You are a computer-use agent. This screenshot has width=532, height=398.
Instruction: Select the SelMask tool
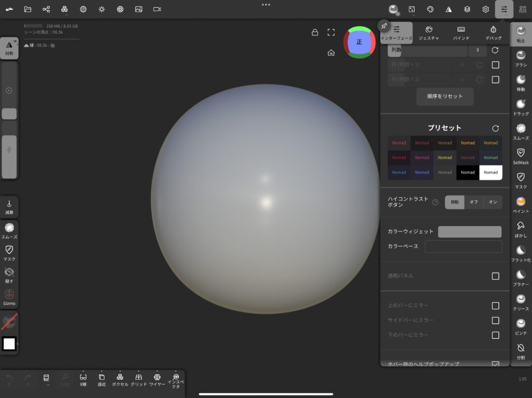point(521,155)
